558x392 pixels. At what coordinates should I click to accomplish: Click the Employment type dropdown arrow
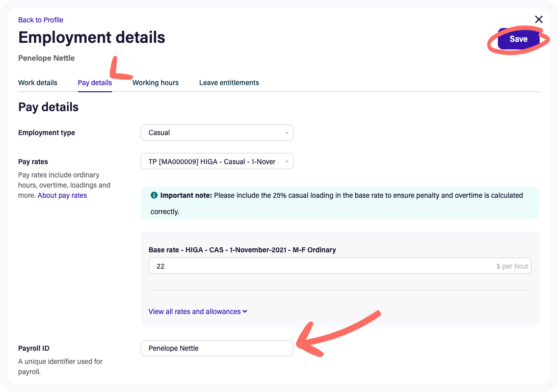coord(287,133)
